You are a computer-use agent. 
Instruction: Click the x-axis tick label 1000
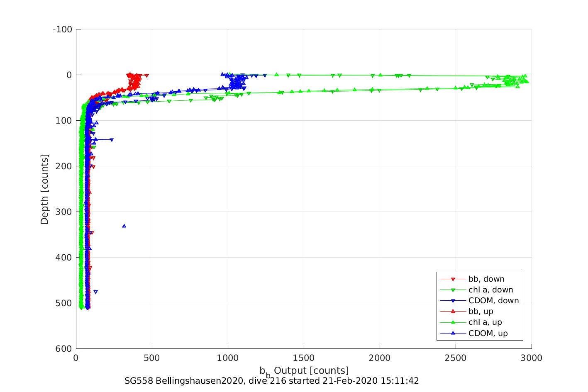[x=228, y=358]
